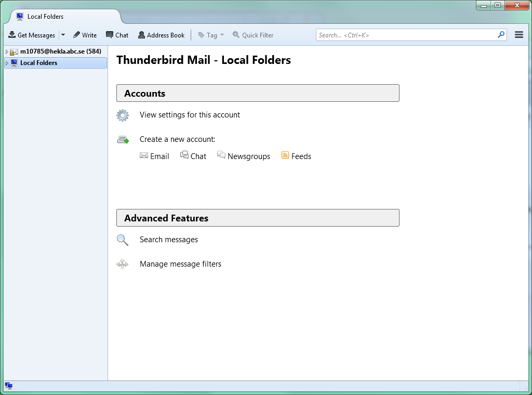Click the Get Messages toolbar button
Viewport: 532px width, 395px height.
(x=32, y=35)
